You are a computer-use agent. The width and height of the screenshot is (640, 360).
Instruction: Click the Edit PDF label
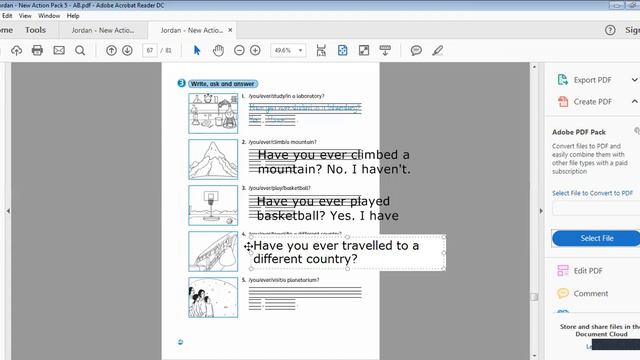coord(588,271)
